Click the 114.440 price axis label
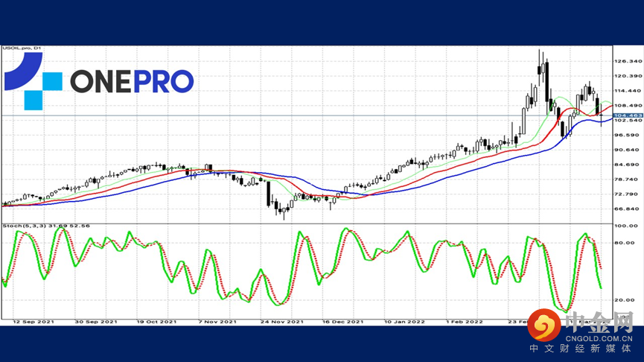This screenshot has height=362, width=644. [x=628, y=91]
